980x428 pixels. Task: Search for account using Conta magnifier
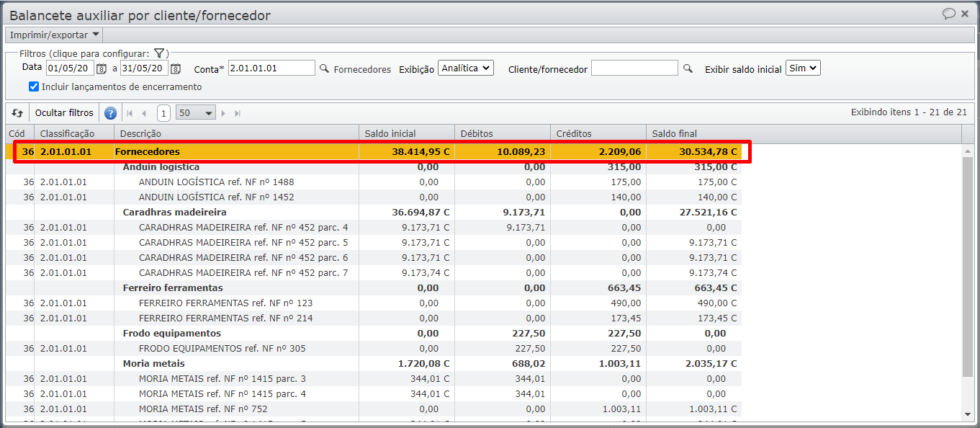(324, 68)
